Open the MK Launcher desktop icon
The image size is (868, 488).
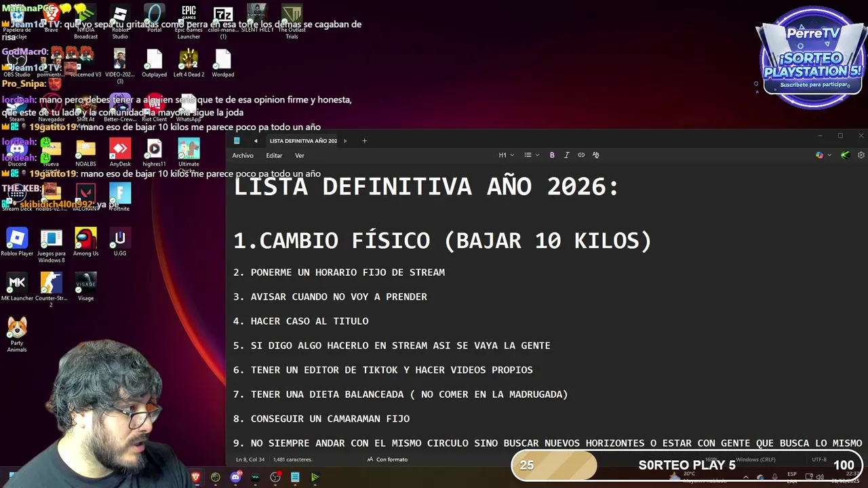[x=17, y=287]
